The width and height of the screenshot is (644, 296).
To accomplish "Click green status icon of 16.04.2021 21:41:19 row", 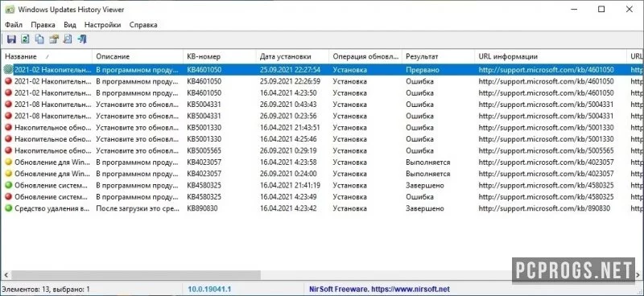I will 8,186.
